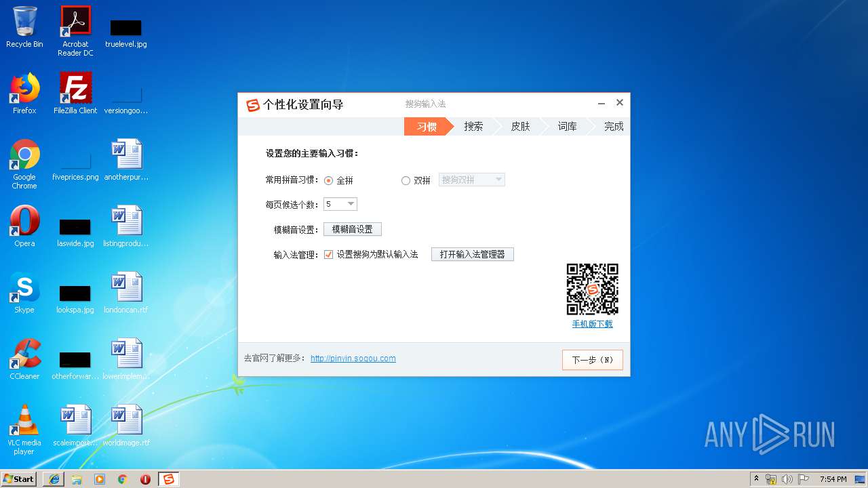
Task: Click 手机版下载 link
Action: pyautogui.click(x=593, y=324)
